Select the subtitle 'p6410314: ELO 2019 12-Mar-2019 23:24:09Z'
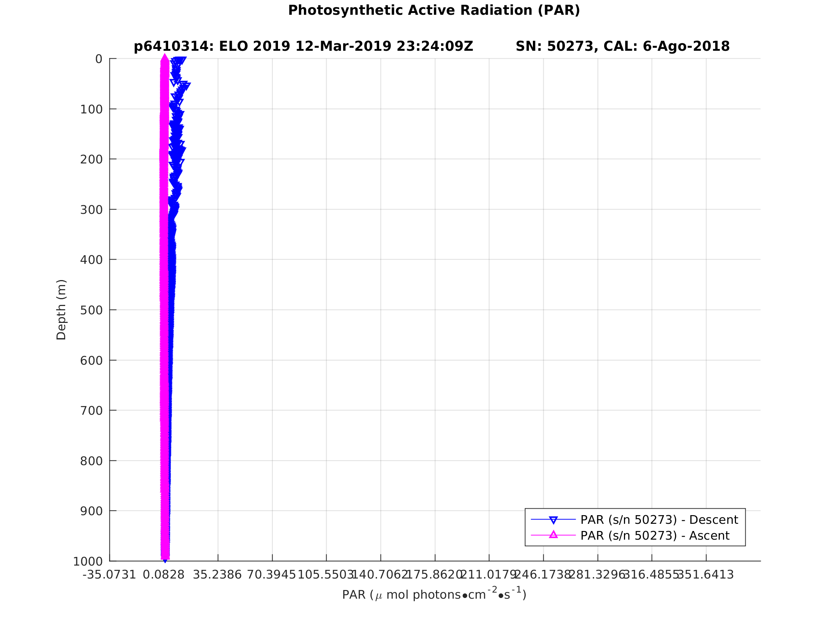The width and height of the screenshot is (840, 630). 304,47
